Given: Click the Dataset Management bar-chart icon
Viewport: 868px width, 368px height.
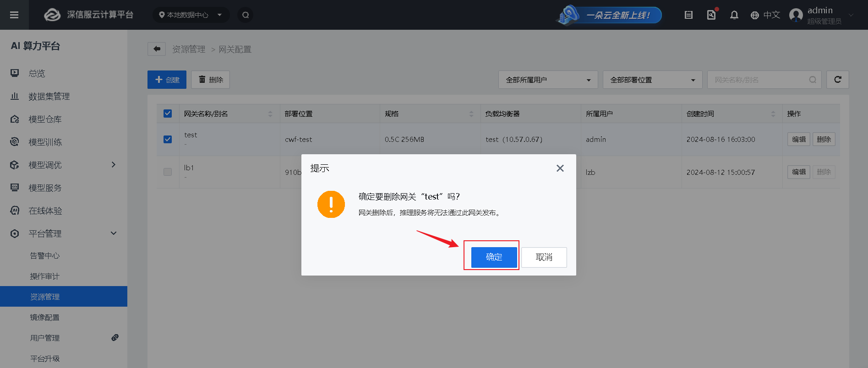Looking at the screenshot, I should tap(15, 96).
